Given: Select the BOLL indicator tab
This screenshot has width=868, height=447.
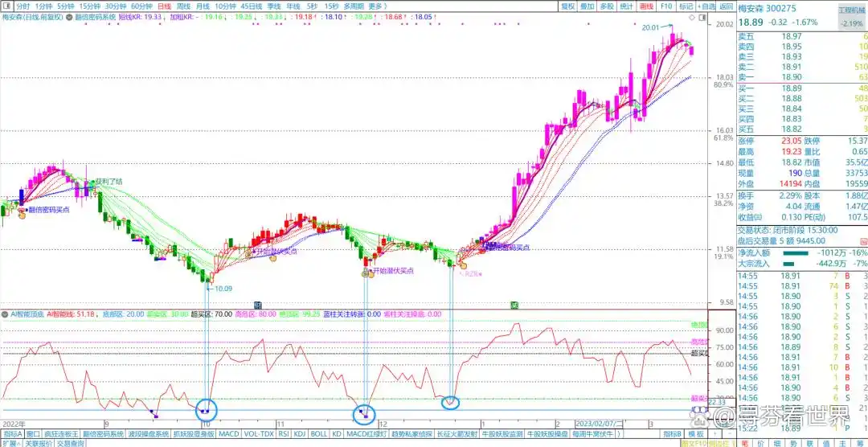Looking at the screenshot, I should (x=318, y=433).
